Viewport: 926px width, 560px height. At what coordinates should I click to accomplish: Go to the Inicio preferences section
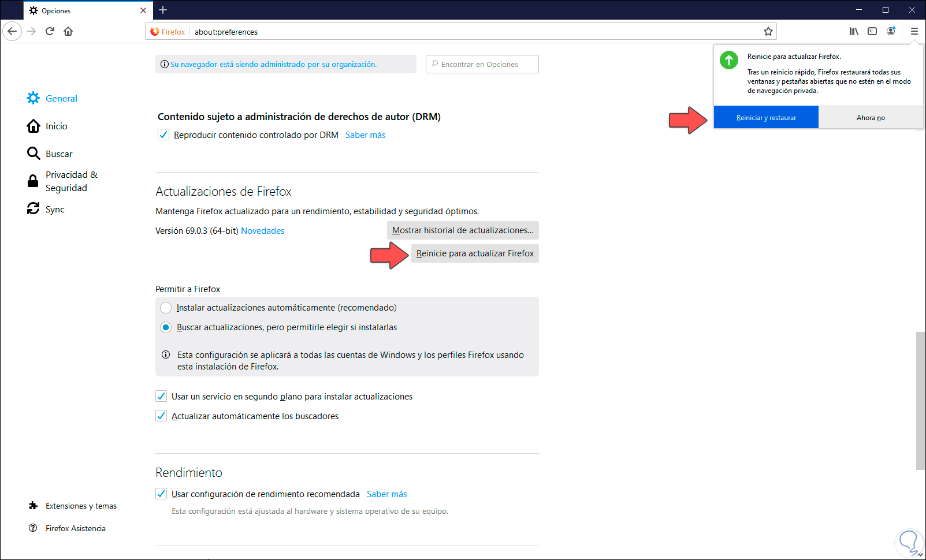pyautogui.click(x=56, y=126)
